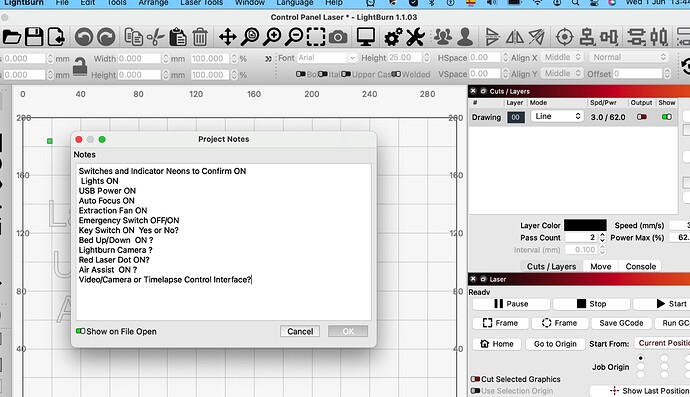Click the Width input field
690x397 pixels.
140,59
